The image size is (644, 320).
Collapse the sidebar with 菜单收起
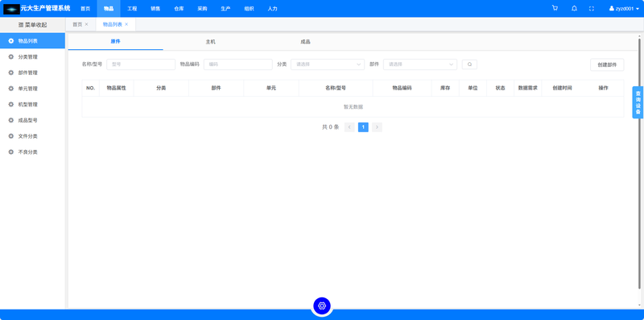coord(32,25)
